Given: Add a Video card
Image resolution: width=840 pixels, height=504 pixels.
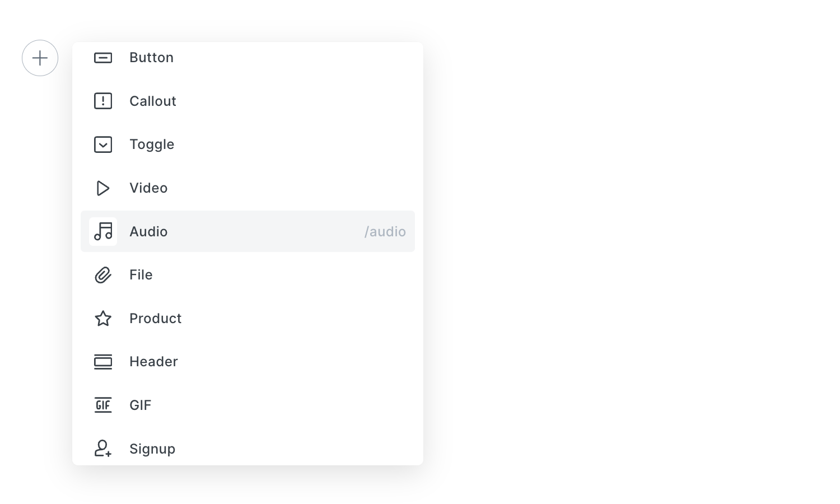Looking at the screenshot, I should (x=248, y=188).
